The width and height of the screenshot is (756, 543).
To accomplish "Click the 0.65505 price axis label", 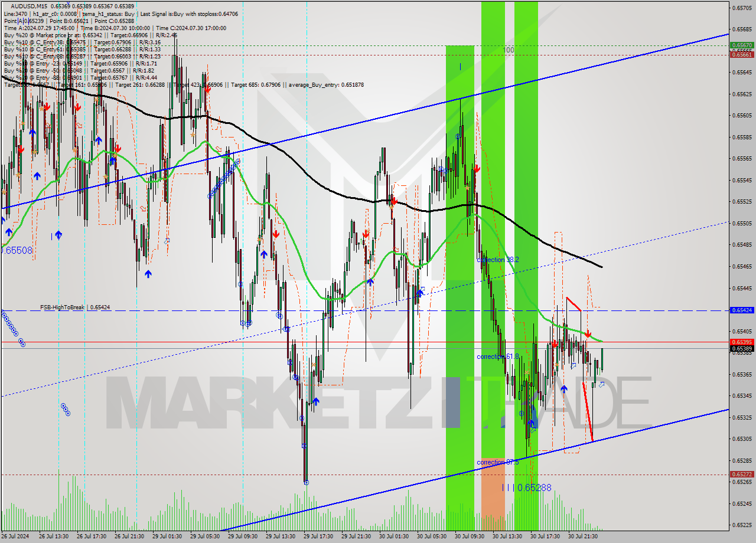I will point(742,223).
